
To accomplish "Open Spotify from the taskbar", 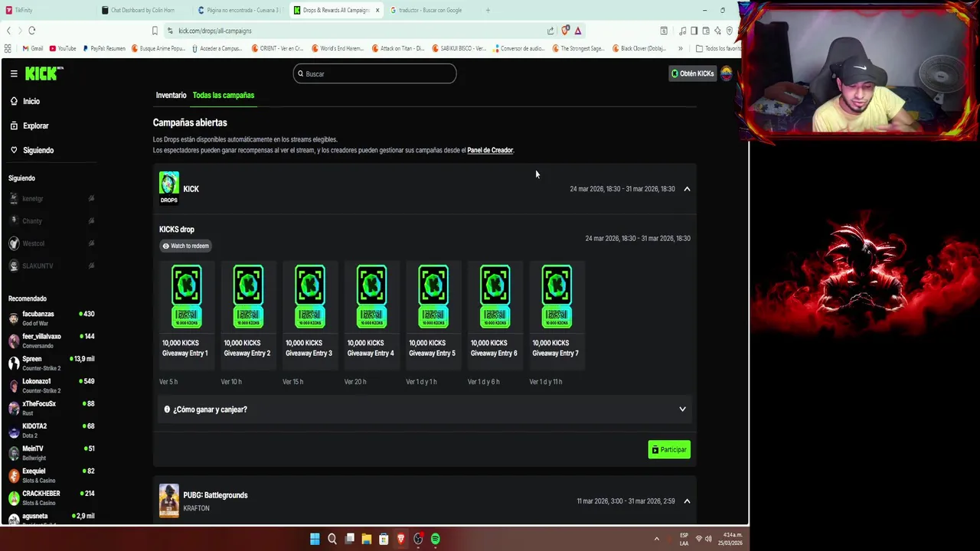I will click(x=436, y=539).
